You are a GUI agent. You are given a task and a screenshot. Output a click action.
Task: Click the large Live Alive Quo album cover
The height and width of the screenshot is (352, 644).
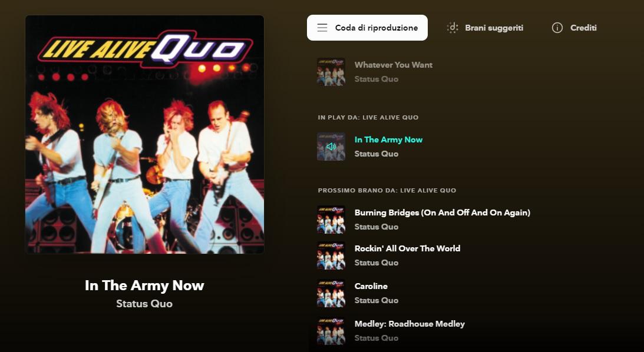pyautogui.click(x=144, y=135)
